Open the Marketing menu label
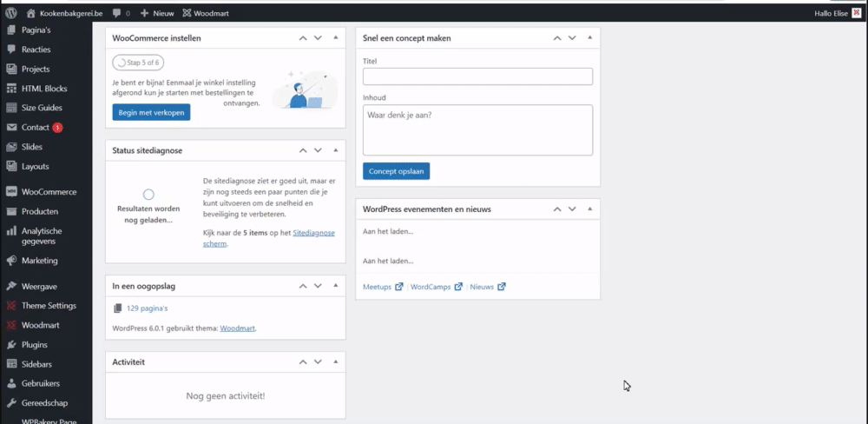Image resolution: width=868 pixels, height=424 pixels. point(39,261)
